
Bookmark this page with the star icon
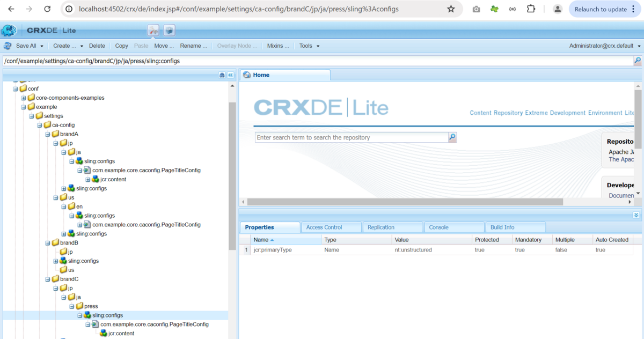[x=451, y=9]
